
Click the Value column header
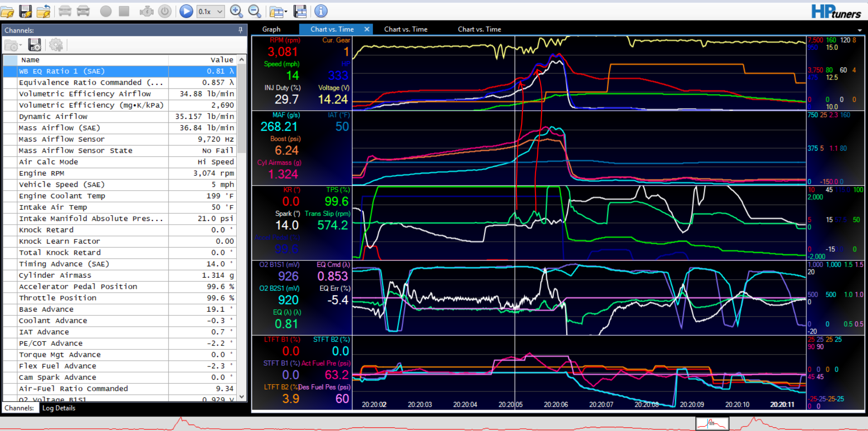221,60
